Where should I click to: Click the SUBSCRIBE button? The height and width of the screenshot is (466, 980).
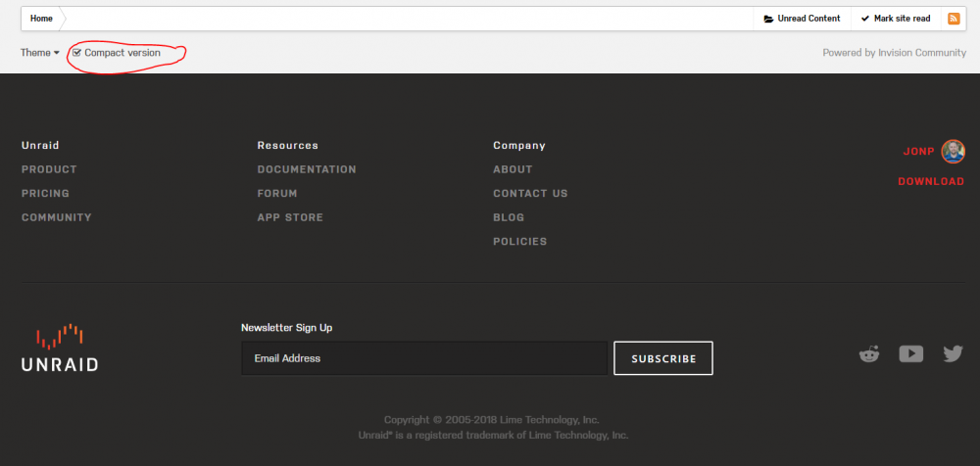(663, 358)
